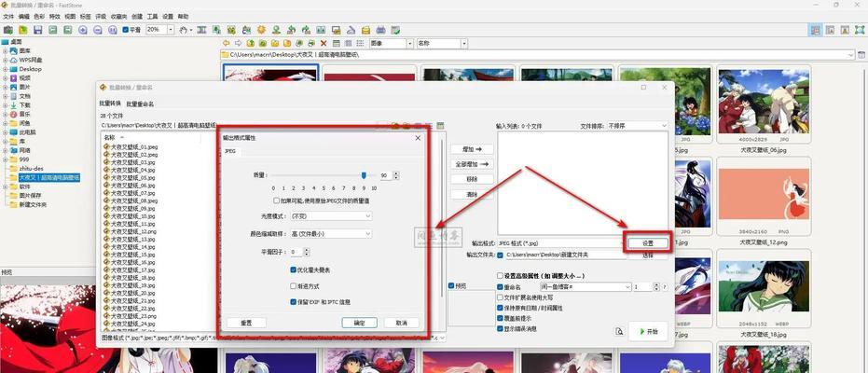
Task: Select the hand pan tool icon
Action: point(183,30)
